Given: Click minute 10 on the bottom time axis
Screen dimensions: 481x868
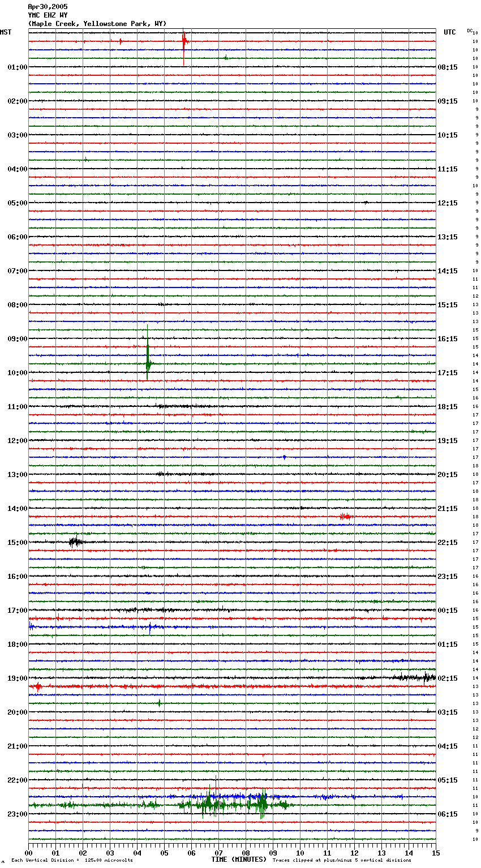Looking at the screenshot, I should click(300, 853).
